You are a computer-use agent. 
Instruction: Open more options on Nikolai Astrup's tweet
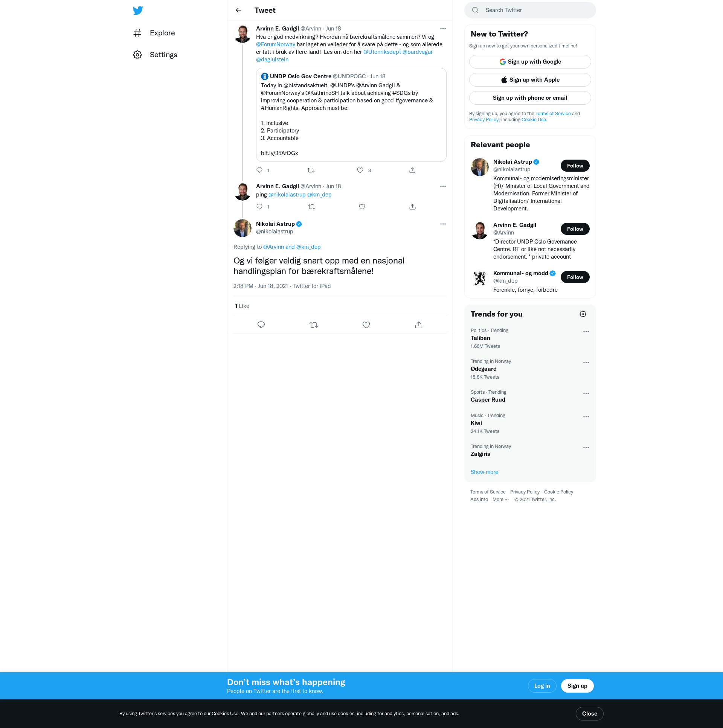(442, 224)
